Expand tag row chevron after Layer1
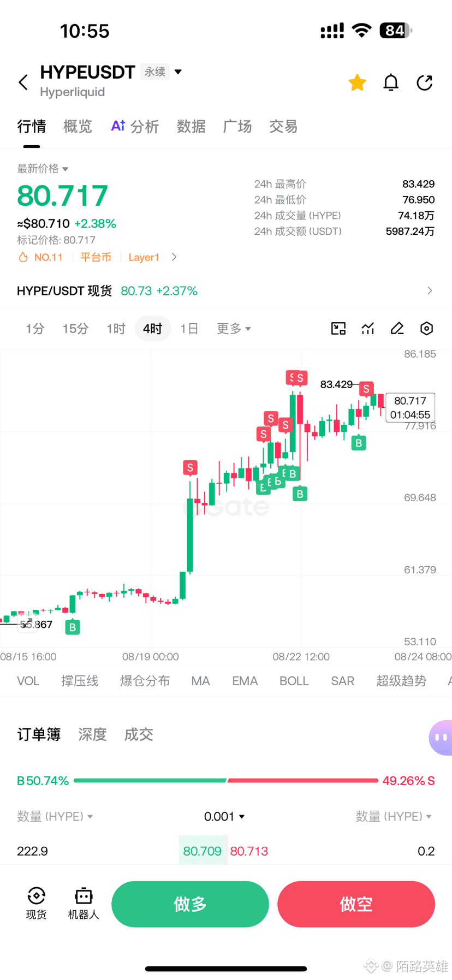Screen dimensions: 452x980 174,257
